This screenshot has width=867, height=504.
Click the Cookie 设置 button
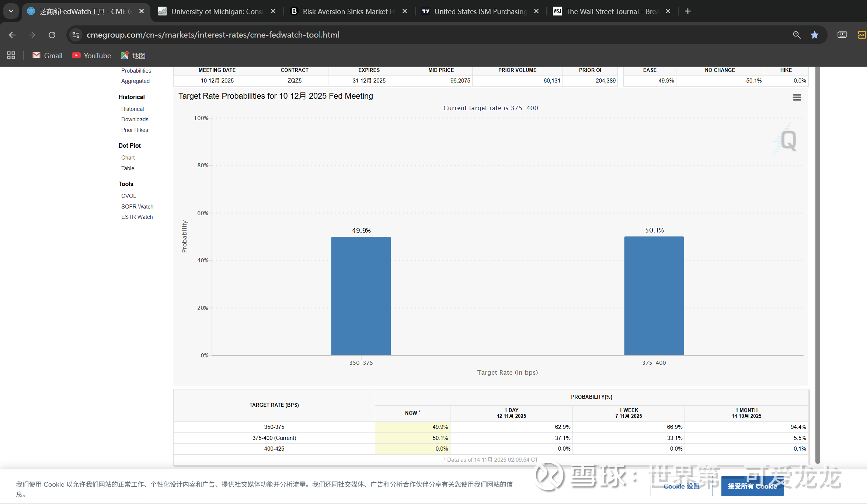(x=681, y=486)
